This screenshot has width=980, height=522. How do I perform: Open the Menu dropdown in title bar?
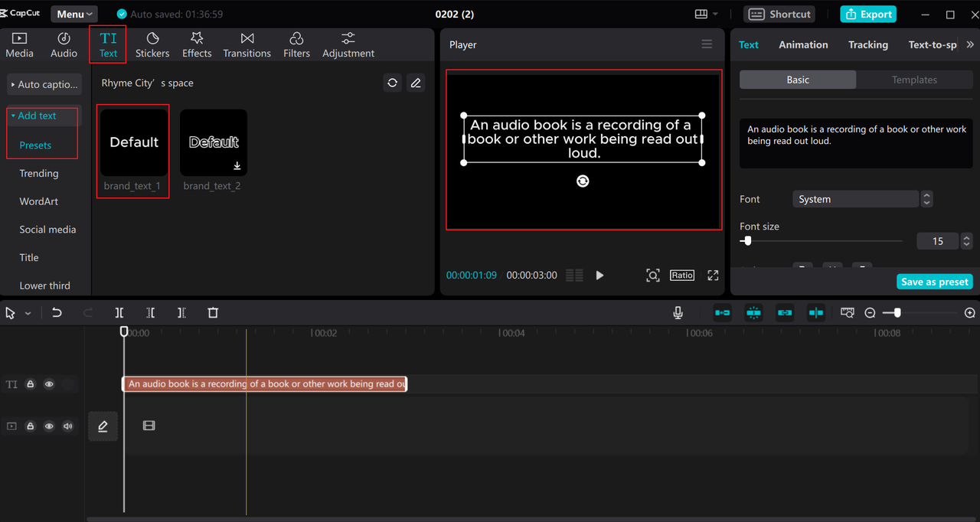tap(74, 14)
